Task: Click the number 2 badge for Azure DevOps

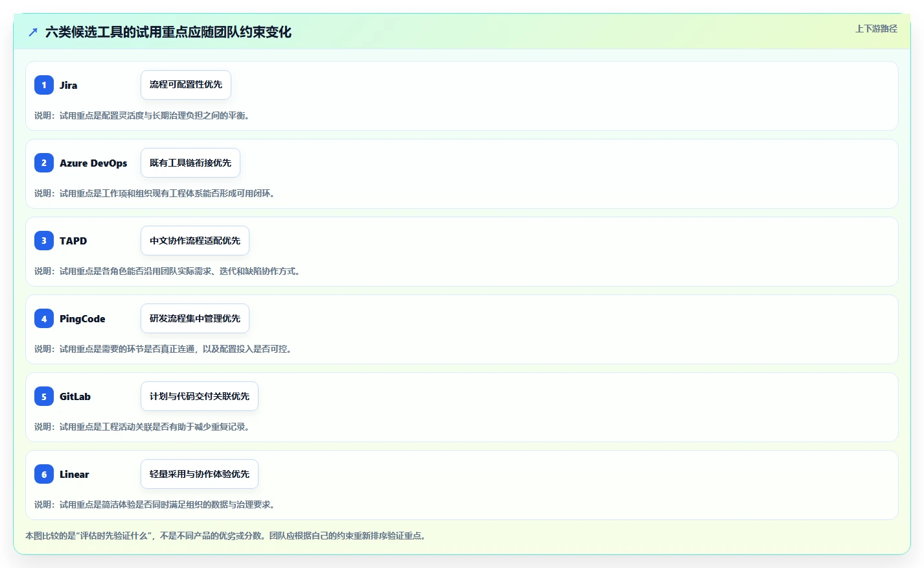Action: pyautogui.click(x=44, y=163)
